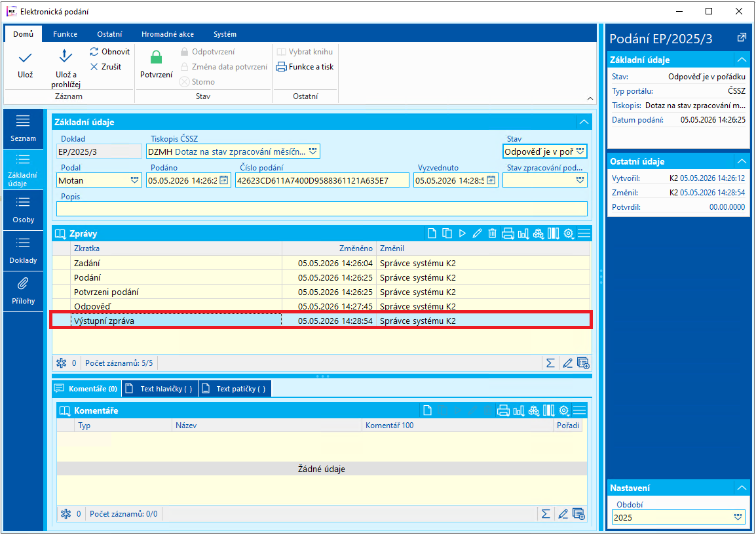Open the Vyzvednuto calendar picker
The width and height of the screenshot is (756, 535).
coord(491,180)
